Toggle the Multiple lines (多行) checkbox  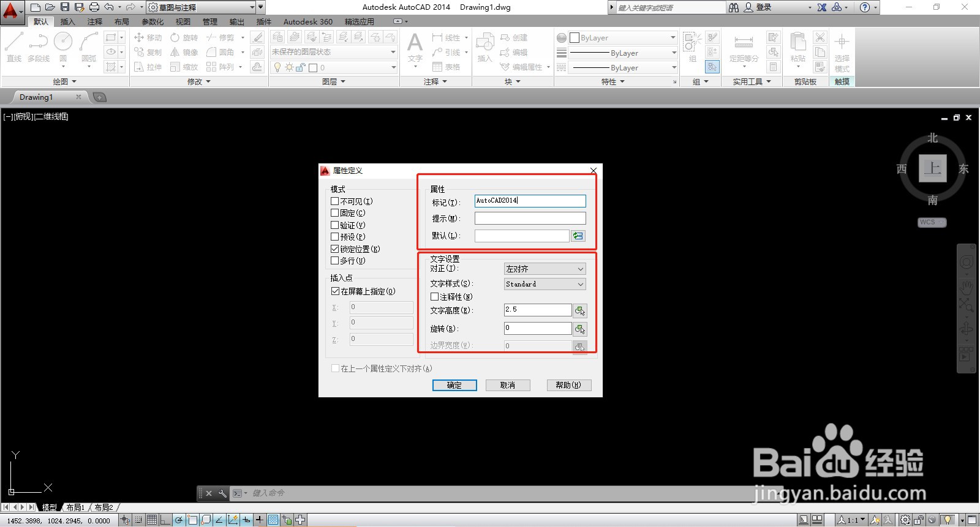click(x=335, y=260)
